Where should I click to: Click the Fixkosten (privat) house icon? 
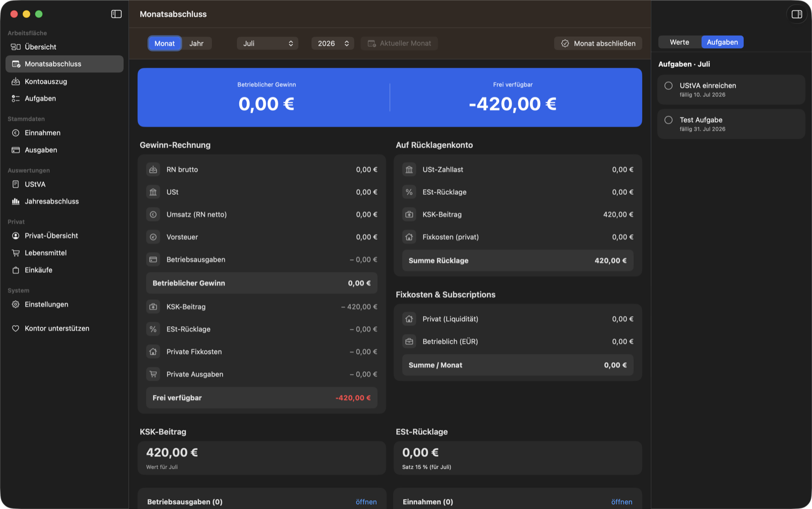click(409, 237)
